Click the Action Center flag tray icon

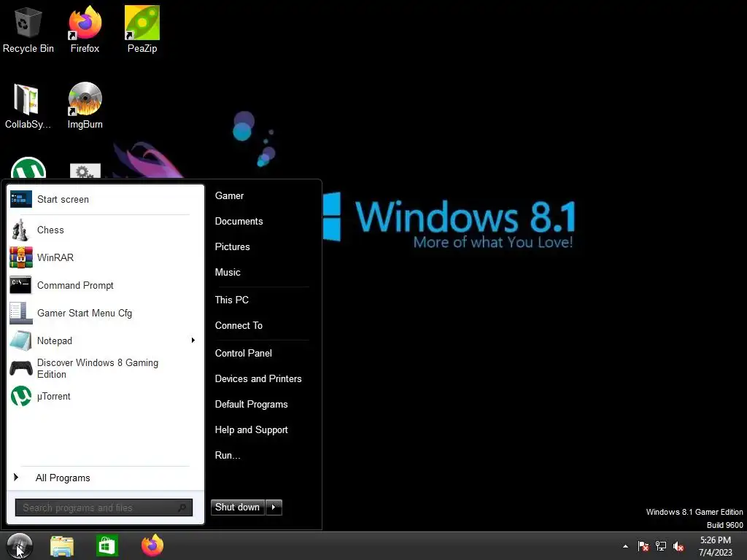tap(643, 546)
